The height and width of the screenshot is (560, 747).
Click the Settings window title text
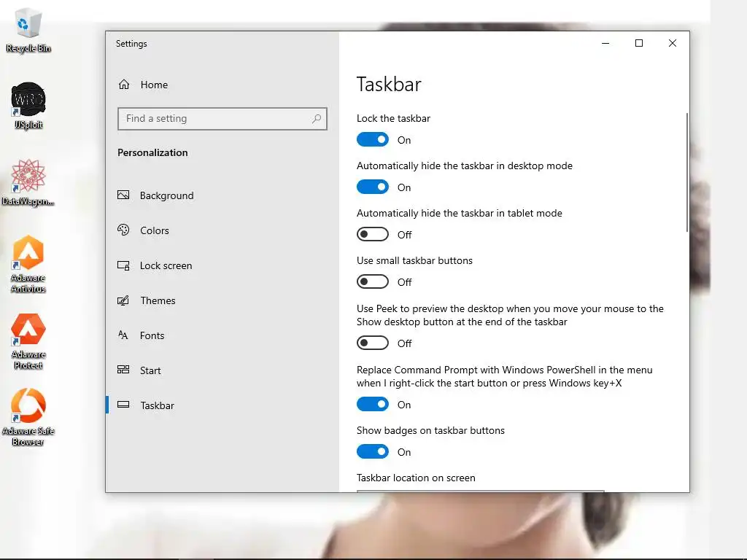pyautogui.click(x=131, y=44)
